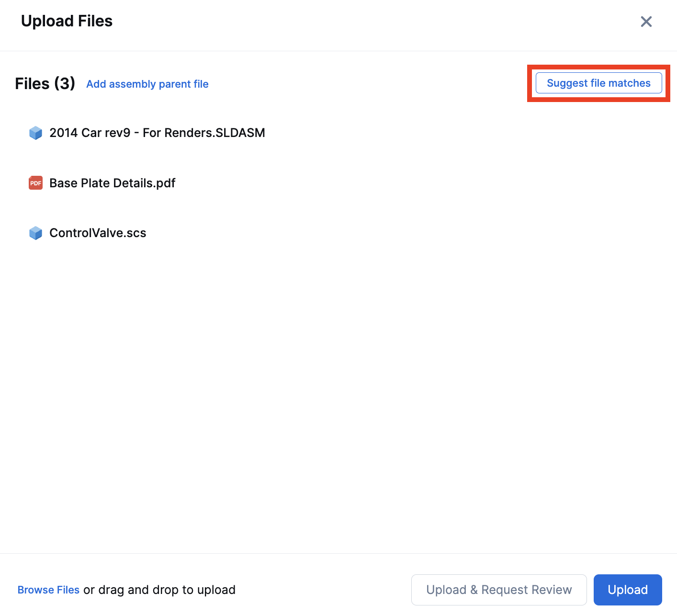Select the Base Plate Details.pdf file name

[113, 183]
